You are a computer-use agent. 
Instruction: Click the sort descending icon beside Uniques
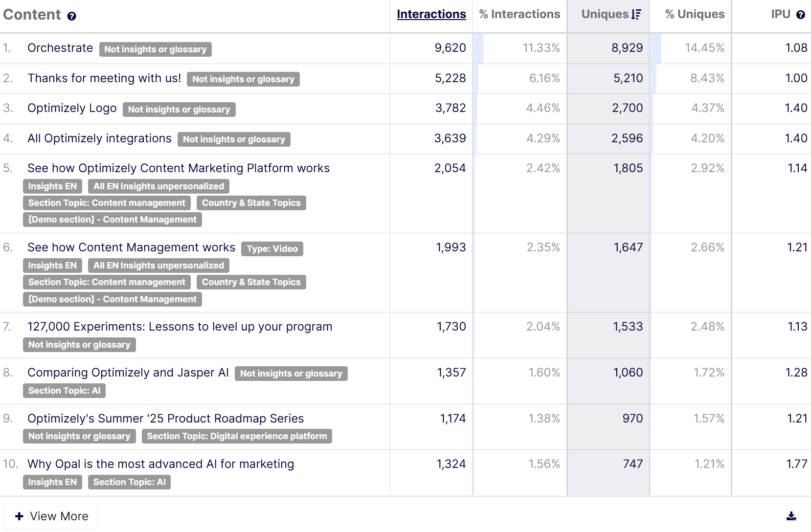(x=635, y=15)
